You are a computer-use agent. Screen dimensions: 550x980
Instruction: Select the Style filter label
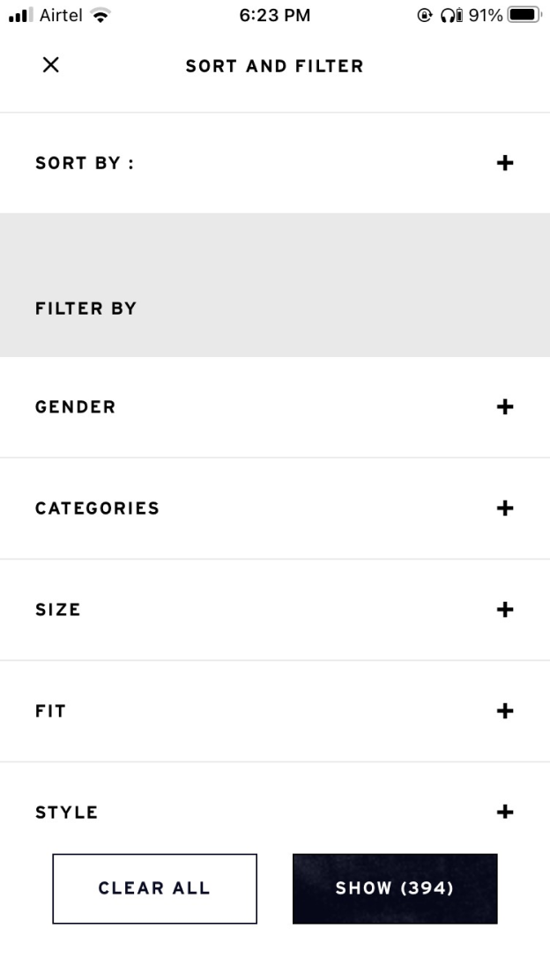pos(66,813)
